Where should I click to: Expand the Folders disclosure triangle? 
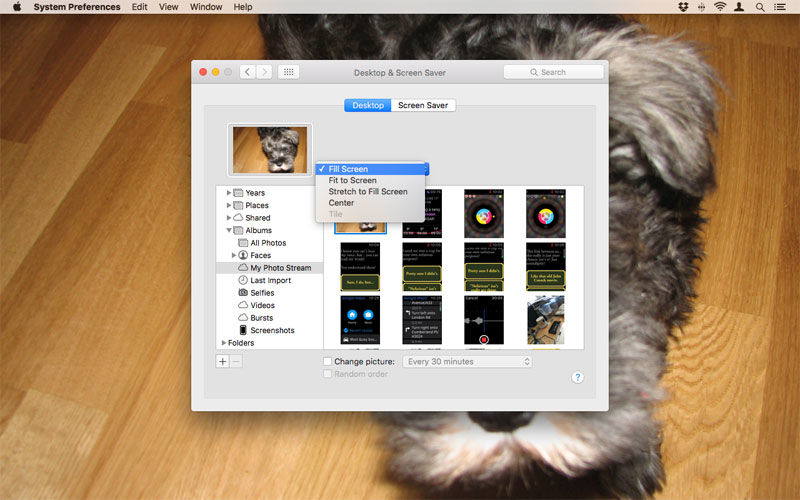(x=223, y=343)
